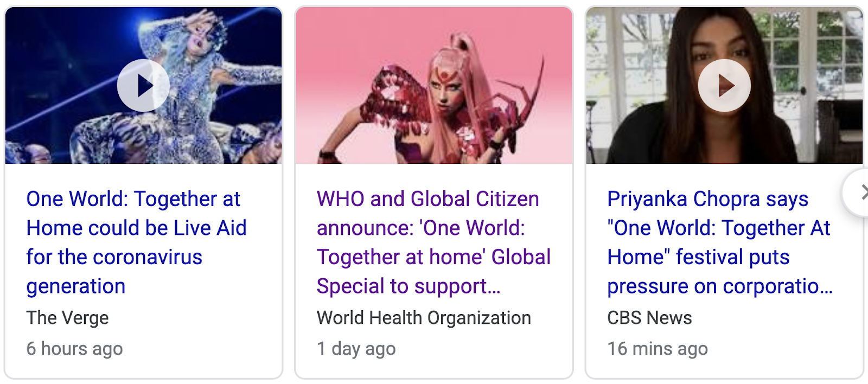Click the 'CBS News' source label
This screenshot has height=384, width=868.
649,318
